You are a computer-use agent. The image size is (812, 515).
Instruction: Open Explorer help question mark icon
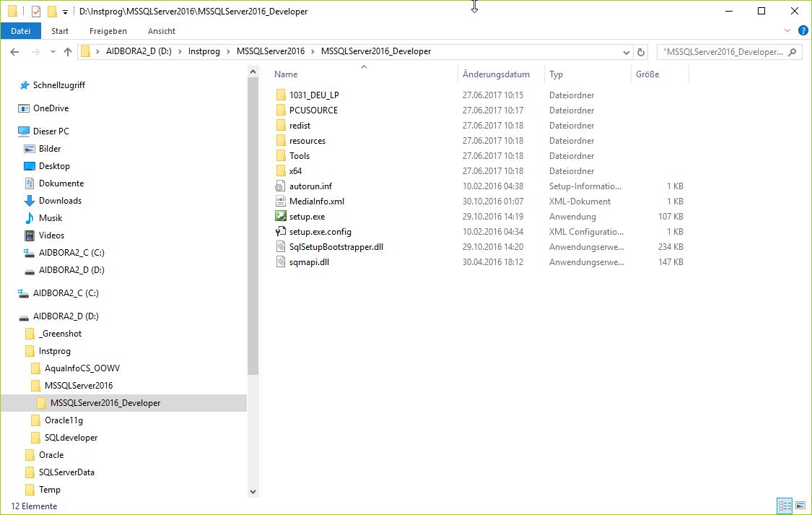(803, 30)
